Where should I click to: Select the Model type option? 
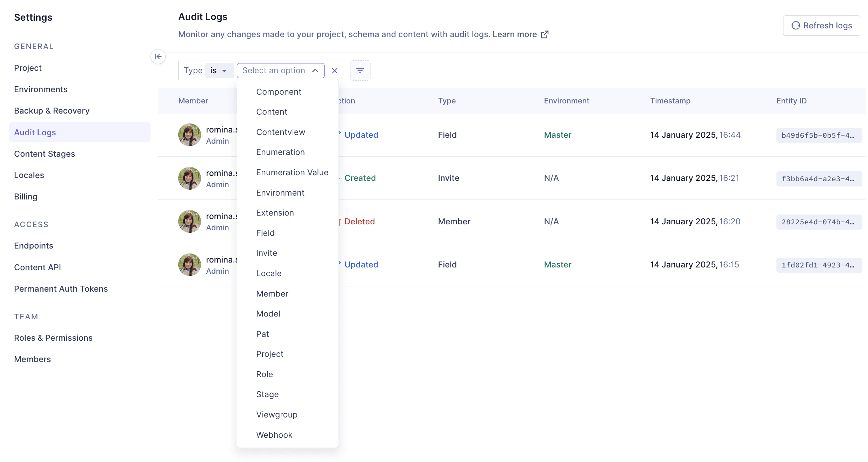coord(268,314)
